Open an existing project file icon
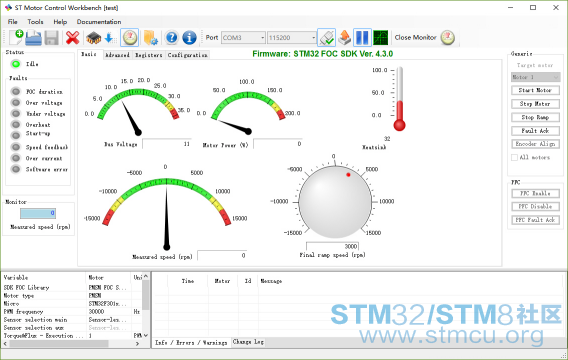Screen dimensions: 568x360 [x=33, y=38]
